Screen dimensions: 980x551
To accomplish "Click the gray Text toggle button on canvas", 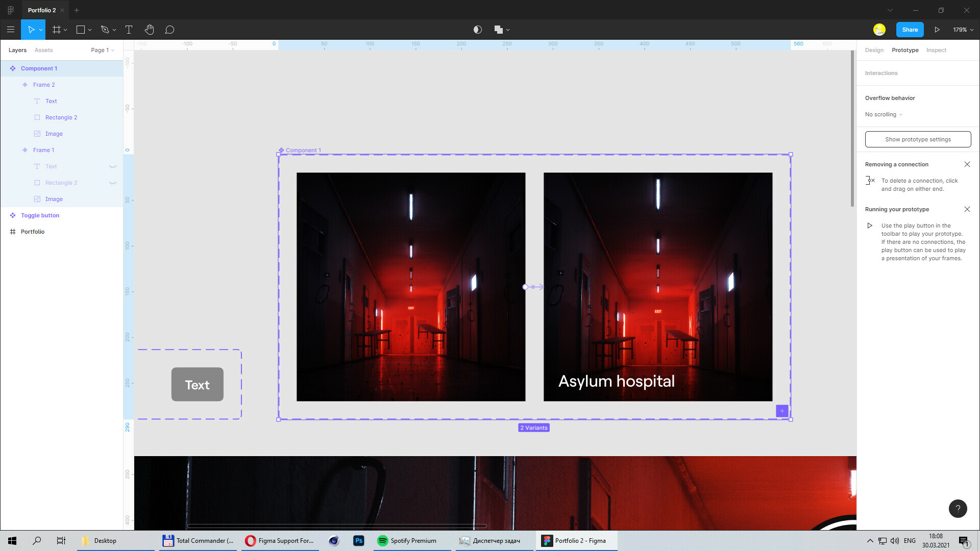I will point(197,384).
